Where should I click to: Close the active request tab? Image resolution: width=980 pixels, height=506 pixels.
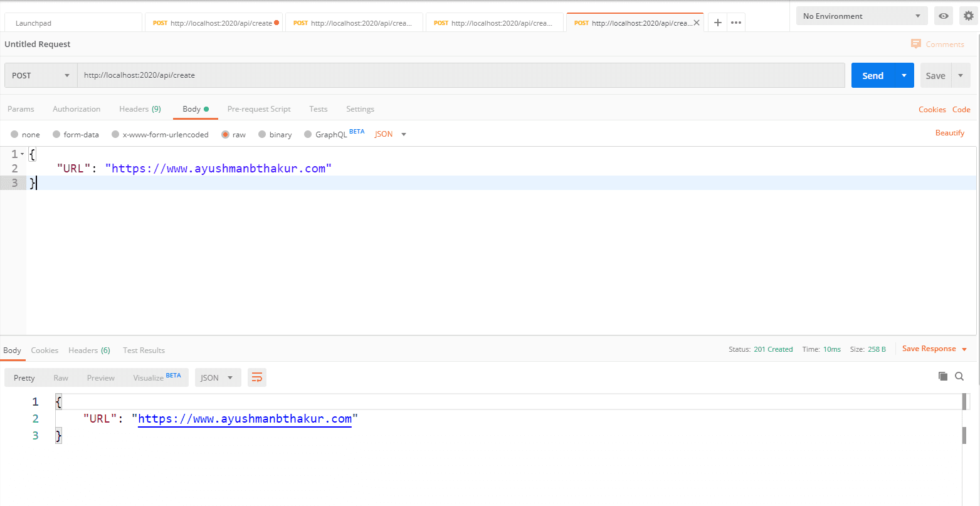697,23
